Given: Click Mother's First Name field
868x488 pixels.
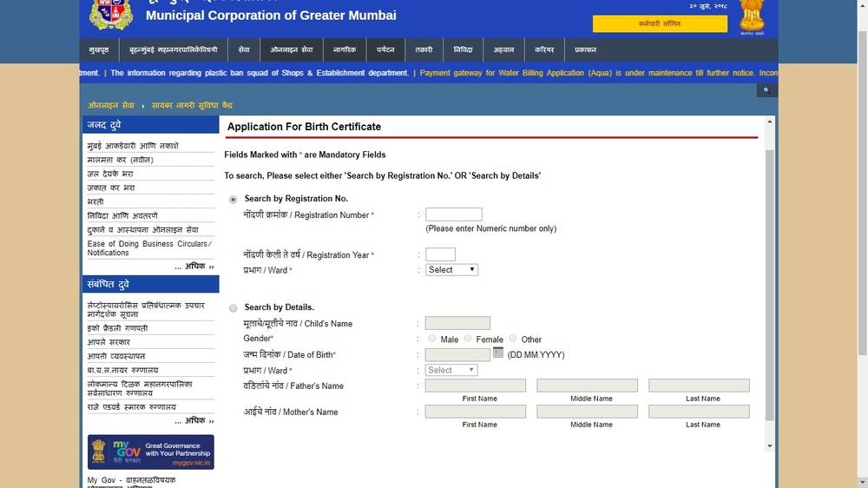Looking at the screenshot, I should coord(476,412).
